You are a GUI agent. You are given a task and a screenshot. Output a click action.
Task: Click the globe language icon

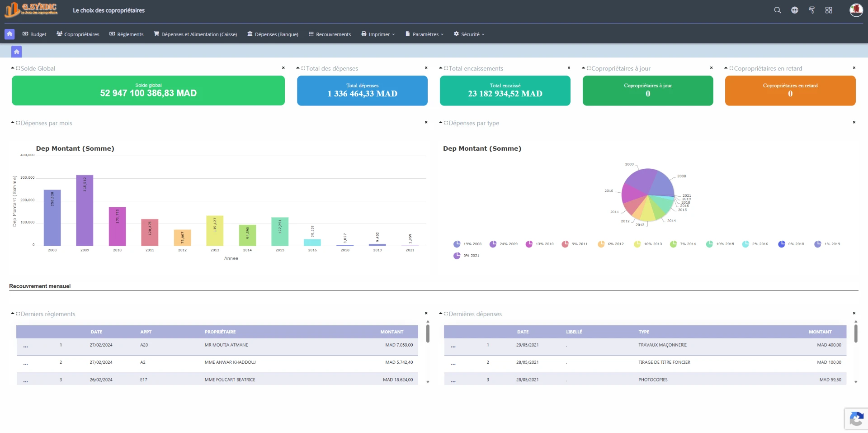coord(794,10)
